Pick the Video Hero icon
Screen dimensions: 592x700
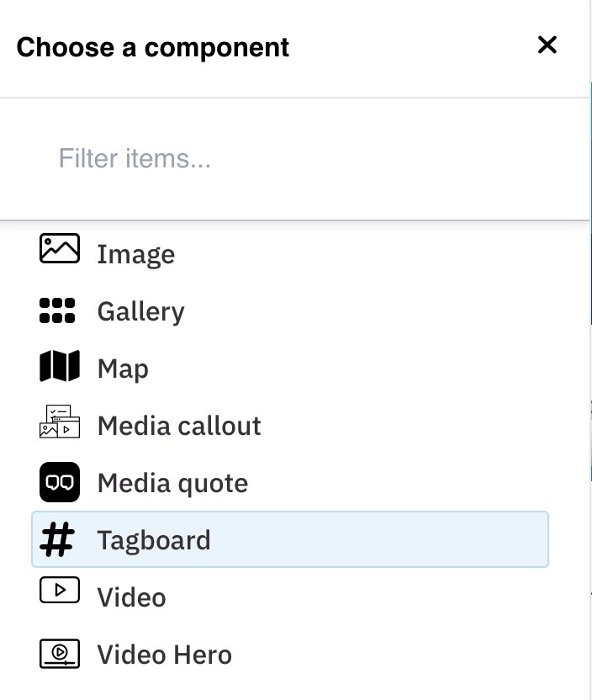60,654
